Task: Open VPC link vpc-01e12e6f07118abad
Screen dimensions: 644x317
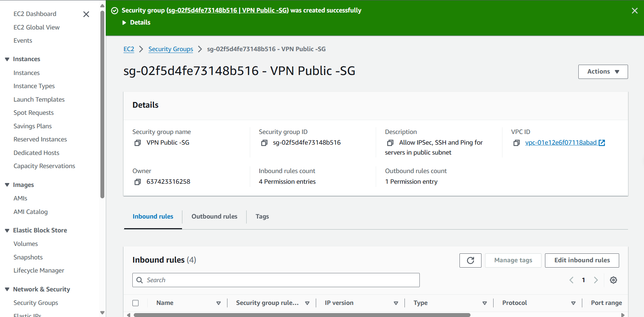Action: click(x=561, y=143)
